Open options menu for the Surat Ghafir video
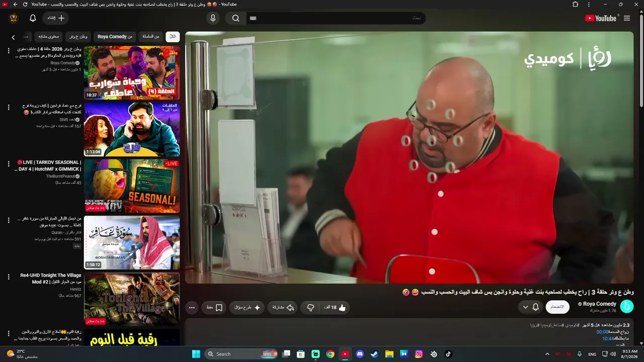Viewport: 644px width, 362px height. click(x=9, y=220)
